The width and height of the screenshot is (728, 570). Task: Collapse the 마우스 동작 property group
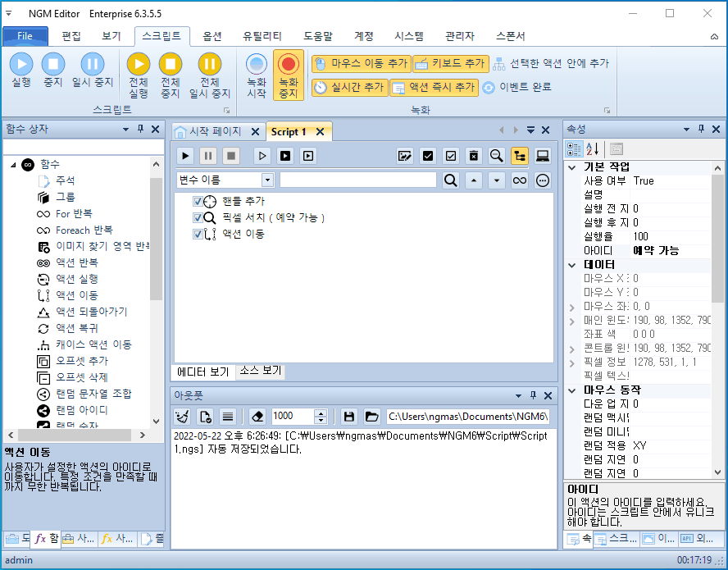pyautogui.click(x=572, y=390)
